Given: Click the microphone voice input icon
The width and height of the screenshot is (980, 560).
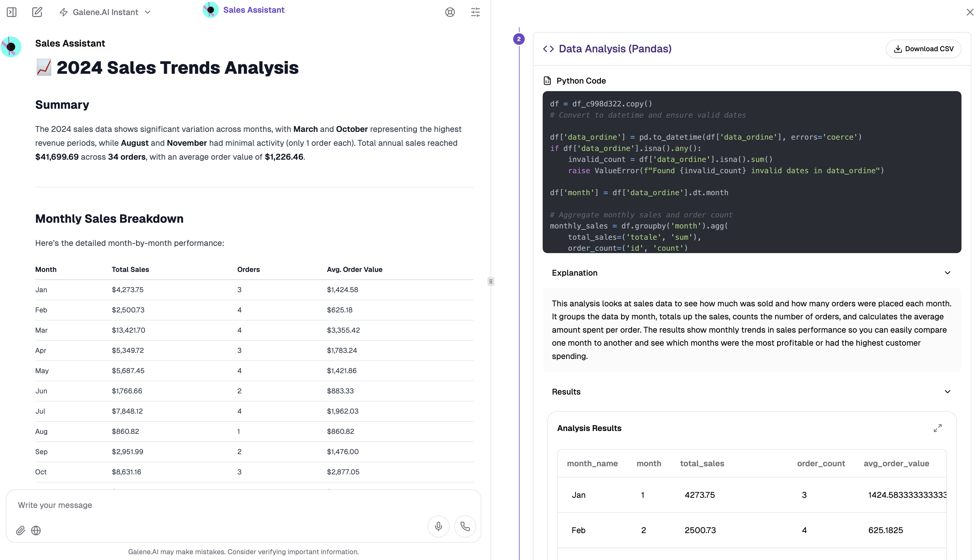Looking at the screenshot, I should (438, 526).
